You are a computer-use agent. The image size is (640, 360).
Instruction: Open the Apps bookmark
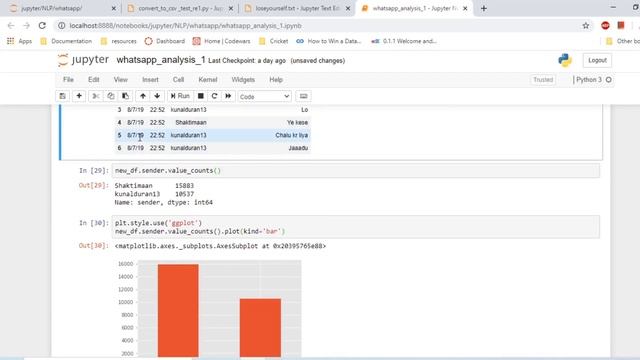(20, 41)
